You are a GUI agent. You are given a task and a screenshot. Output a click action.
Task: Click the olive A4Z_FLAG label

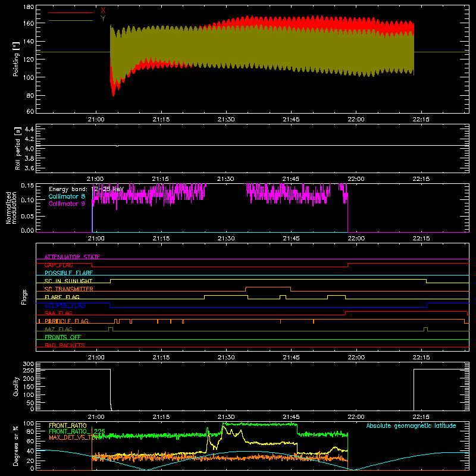[x=58, y=329]
